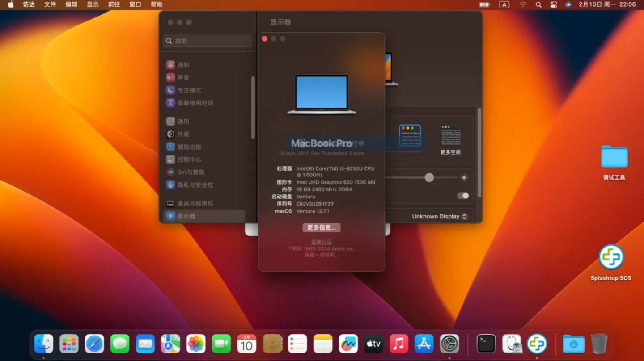The image size is (644, 361).
Task: Toggle the True Tone switch
Action: [463, 196]
